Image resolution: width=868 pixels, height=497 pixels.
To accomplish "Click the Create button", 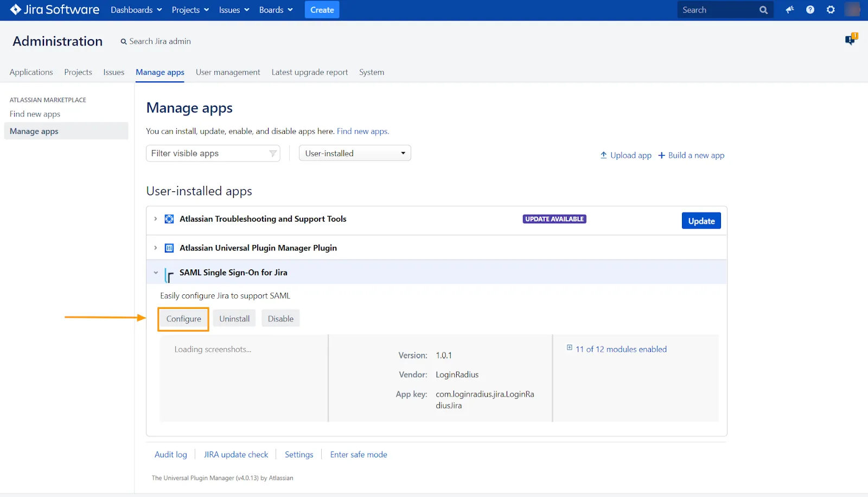I will pyautogui.click(x=322, y=10).
